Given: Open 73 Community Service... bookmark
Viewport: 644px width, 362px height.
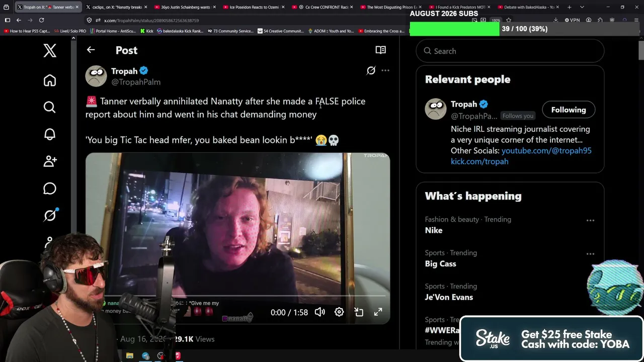Looking at the screenshot, I should click(230, 31).
